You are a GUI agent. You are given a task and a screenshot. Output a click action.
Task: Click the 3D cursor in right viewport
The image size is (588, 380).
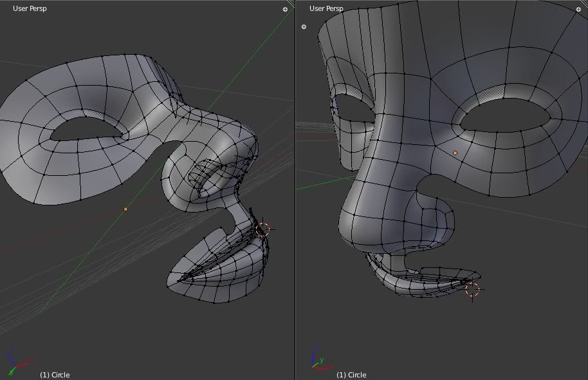coord(473,290)
